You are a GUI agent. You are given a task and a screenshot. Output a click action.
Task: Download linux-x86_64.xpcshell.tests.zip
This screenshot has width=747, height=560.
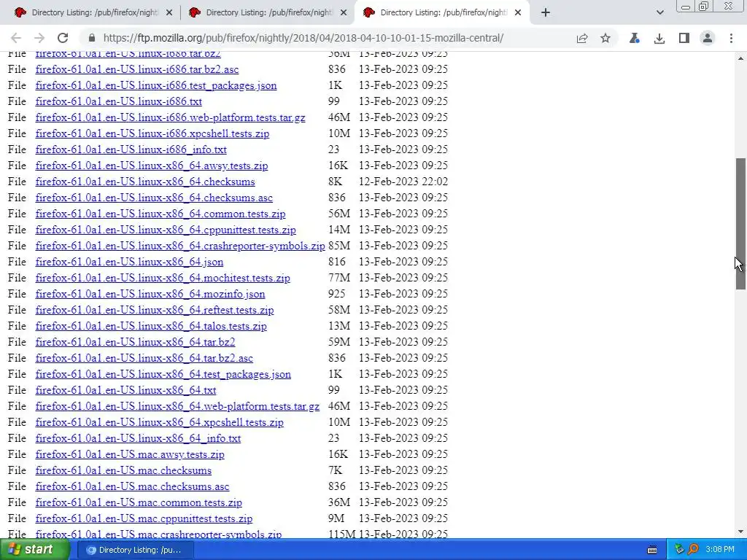tap(160, 422)
